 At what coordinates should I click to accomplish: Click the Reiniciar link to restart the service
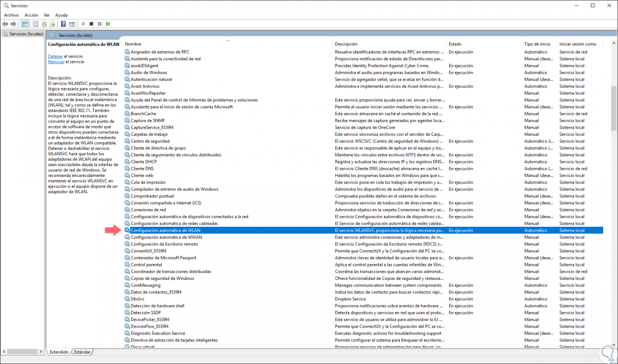tap(56, 62)
